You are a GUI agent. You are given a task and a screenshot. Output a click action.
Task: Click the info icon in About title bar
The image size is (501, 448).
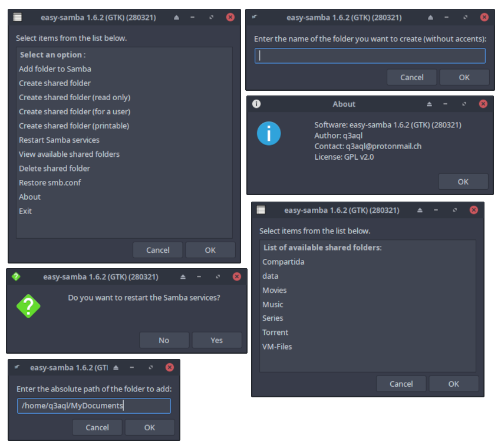coord(256,104)
